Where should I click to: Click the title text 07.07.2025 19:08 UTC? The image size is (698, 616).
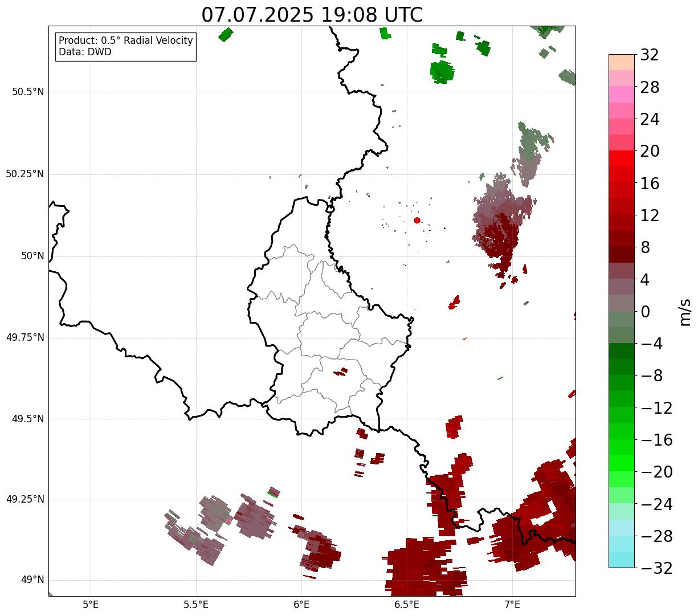tap(312, 15)
